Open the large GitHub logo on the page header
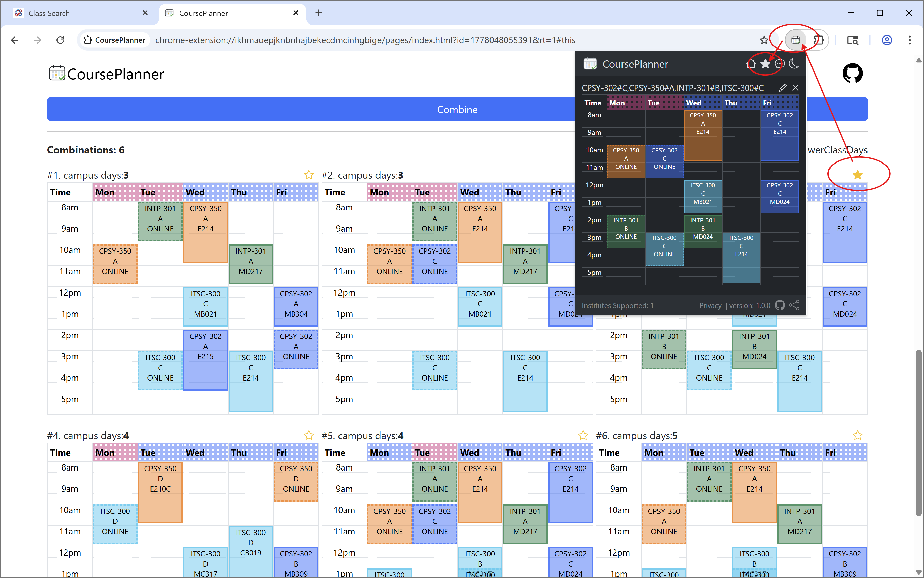This screenshot has height=578, width=924. (853, 74)
